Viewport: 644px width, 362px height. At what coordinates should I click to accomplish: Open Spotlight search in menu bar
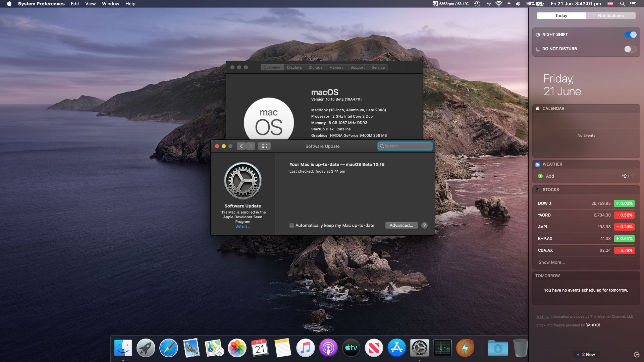pos(622,4)
